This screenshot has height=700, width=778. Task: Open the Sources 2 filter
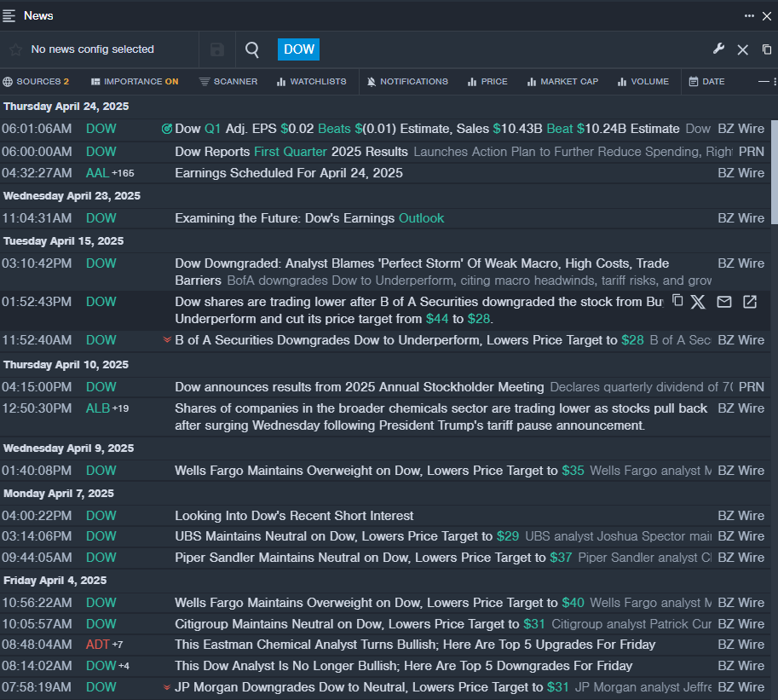pyautogui.click(x=36, y=81)
